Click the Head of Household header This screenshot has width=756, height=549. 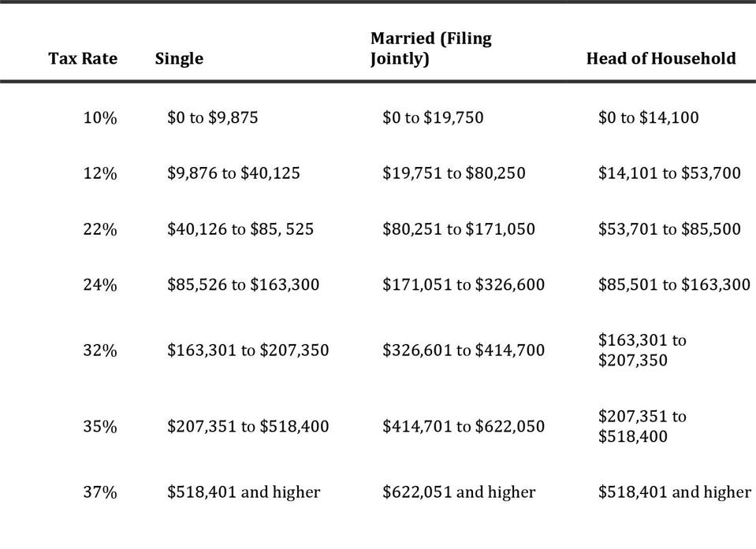click(661, 58)
